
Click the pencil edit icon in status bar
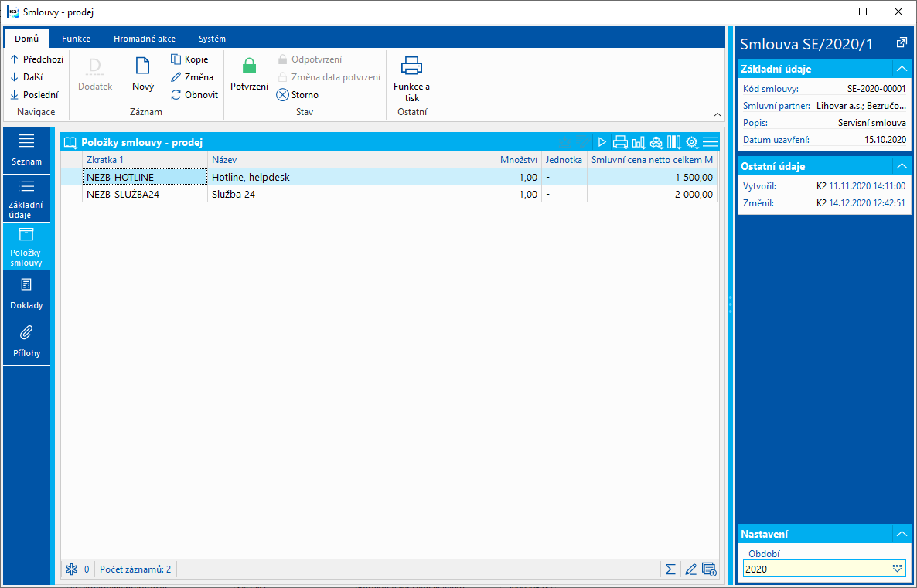(690, 569)
